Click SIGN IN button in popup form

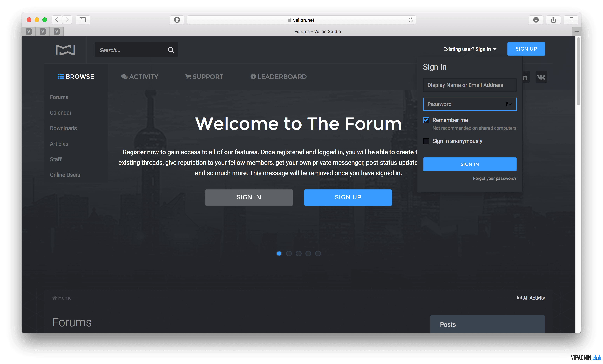[470, 164]
